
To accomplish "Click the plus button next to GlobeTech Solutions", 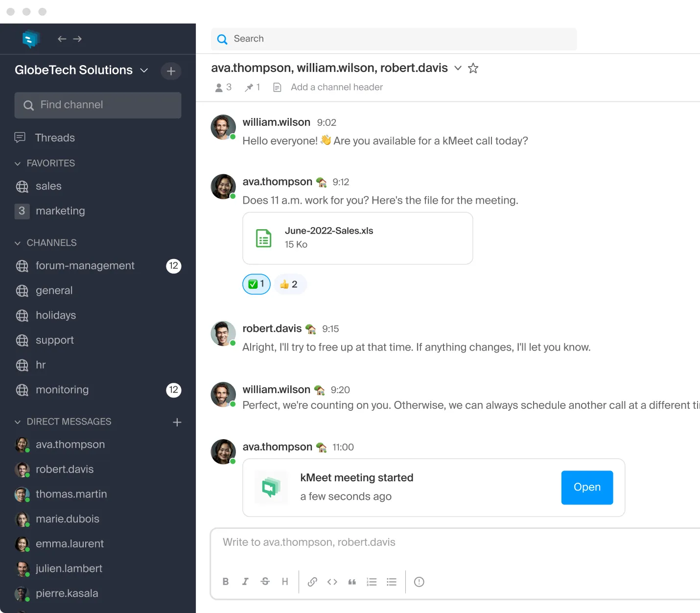I will coord(171,71).
